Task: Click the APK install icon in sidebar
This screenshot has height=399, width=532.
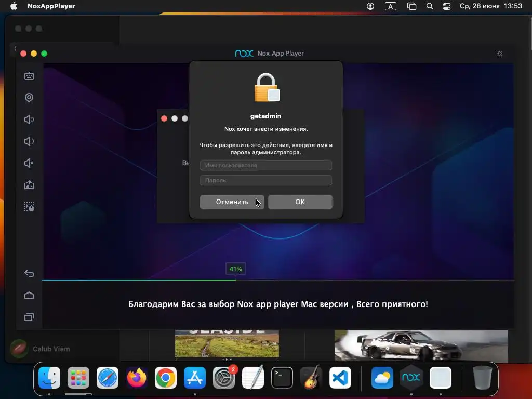Action: click(x=29, y=185)
